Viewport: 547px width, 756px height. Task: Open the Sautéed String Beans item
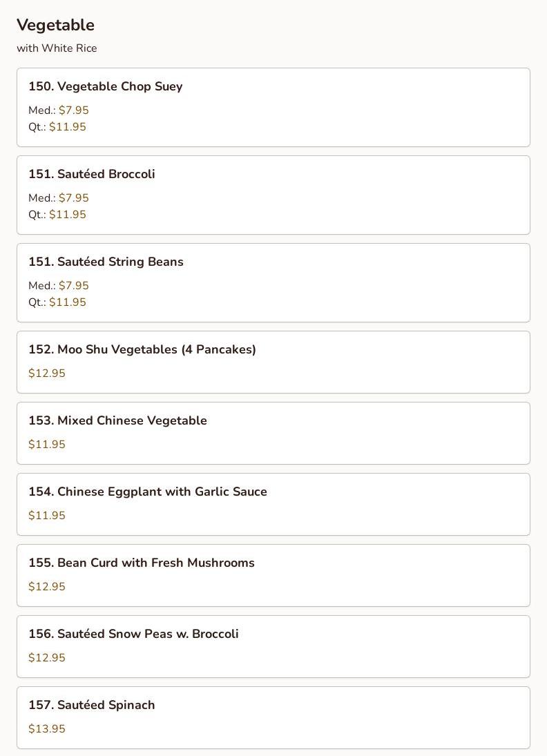106,262
